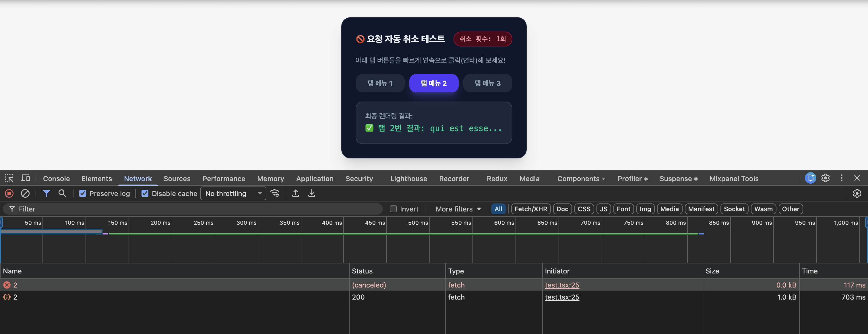This screenshot has height=334, width=868.
Task: Filter requests by Other type
Action: coord(790,209)
